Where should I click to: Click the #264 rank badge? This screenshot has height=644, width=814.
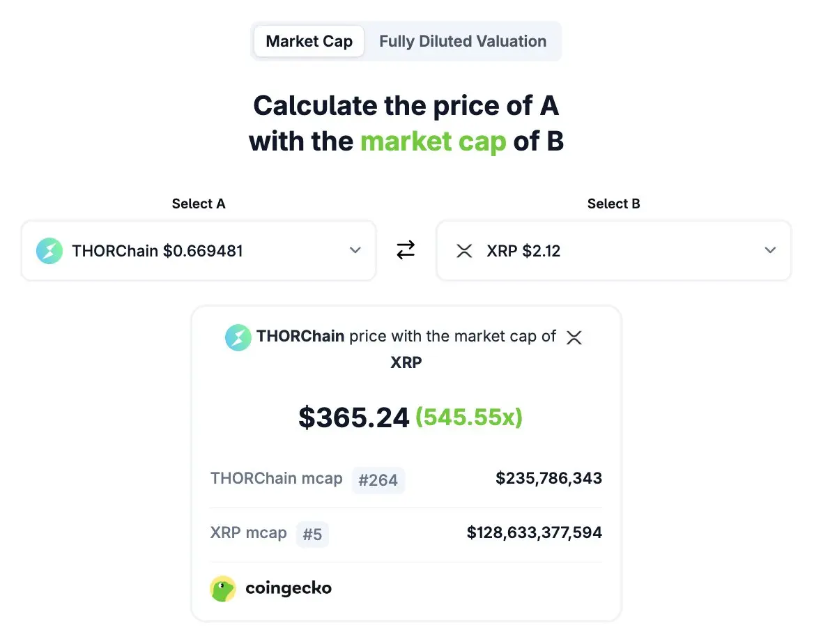tap(378, 480)
